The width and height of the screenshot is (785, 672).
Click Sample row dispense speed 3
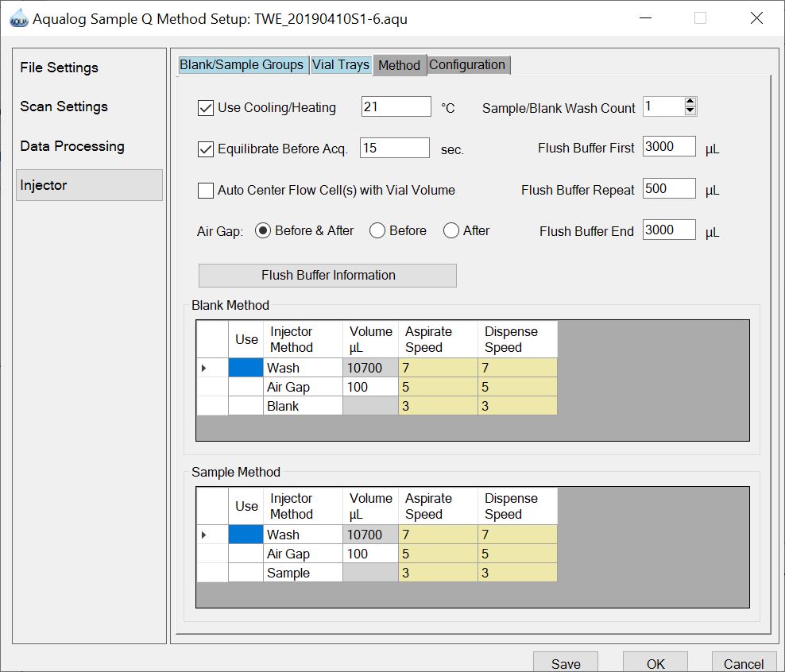[x=518, y=573]
